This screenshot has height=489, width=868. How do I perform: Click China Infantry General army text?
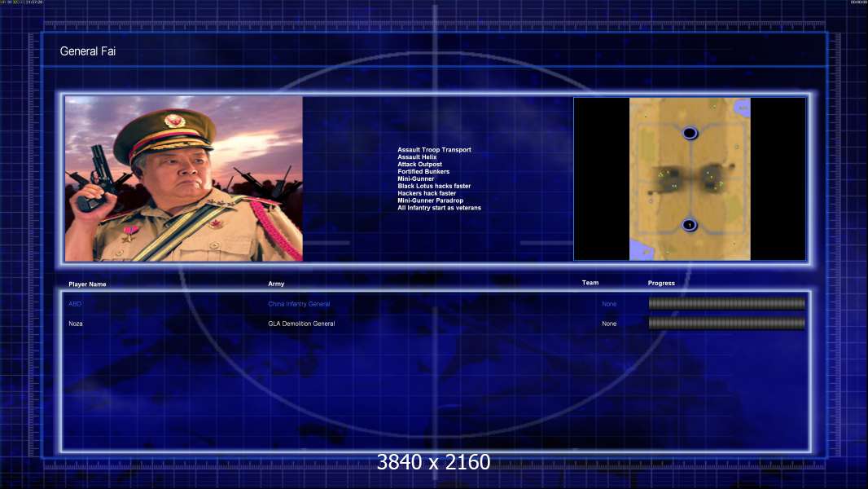[x=299, y=304]
